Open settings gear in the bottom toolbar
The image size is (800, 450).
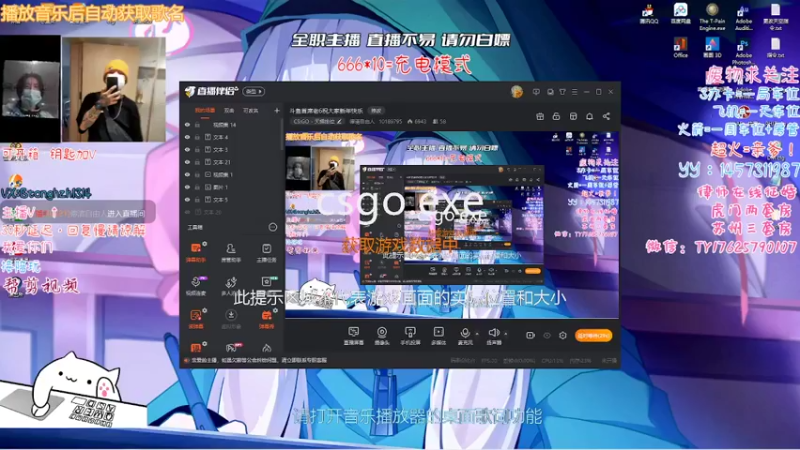pyautogui.click(x=563, y=335)
